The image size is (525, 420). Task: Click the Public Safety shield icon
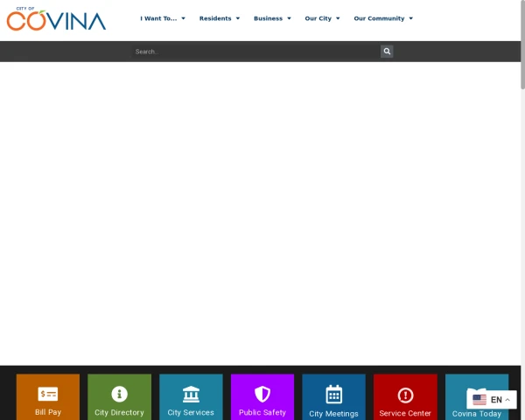[262, 394]
